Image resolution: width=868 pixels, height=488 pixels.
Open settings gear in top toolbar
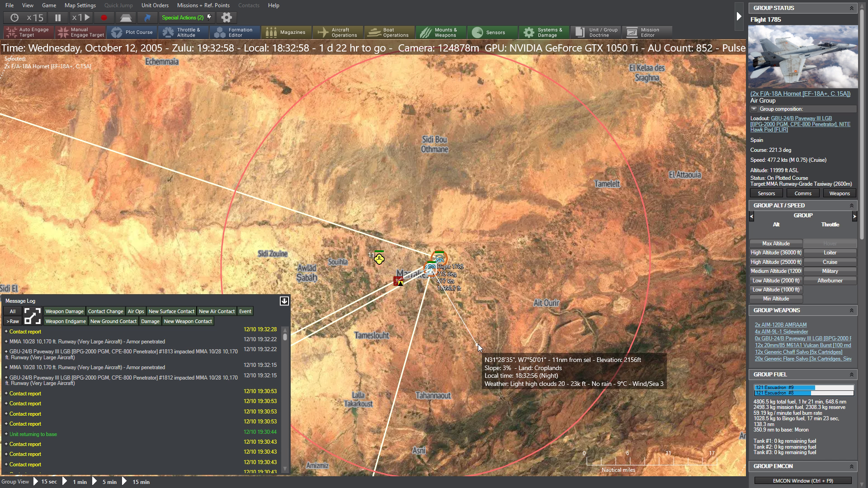pyautogui.click(x=226, y=18)
